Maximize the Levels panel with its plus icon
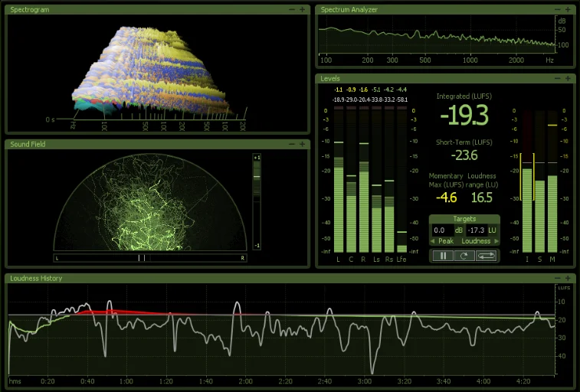Viewport: 580px width, 392px height. click(x=568, y=78)
